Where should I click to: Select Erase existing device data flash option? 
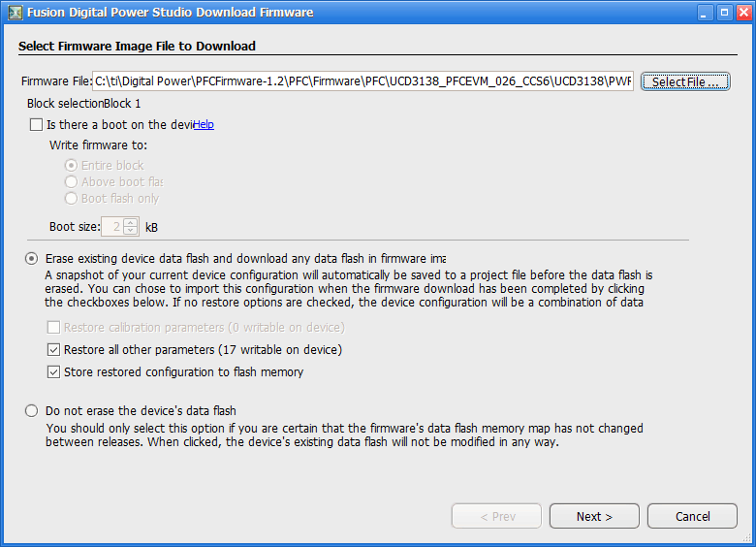[x=31, y=259]
